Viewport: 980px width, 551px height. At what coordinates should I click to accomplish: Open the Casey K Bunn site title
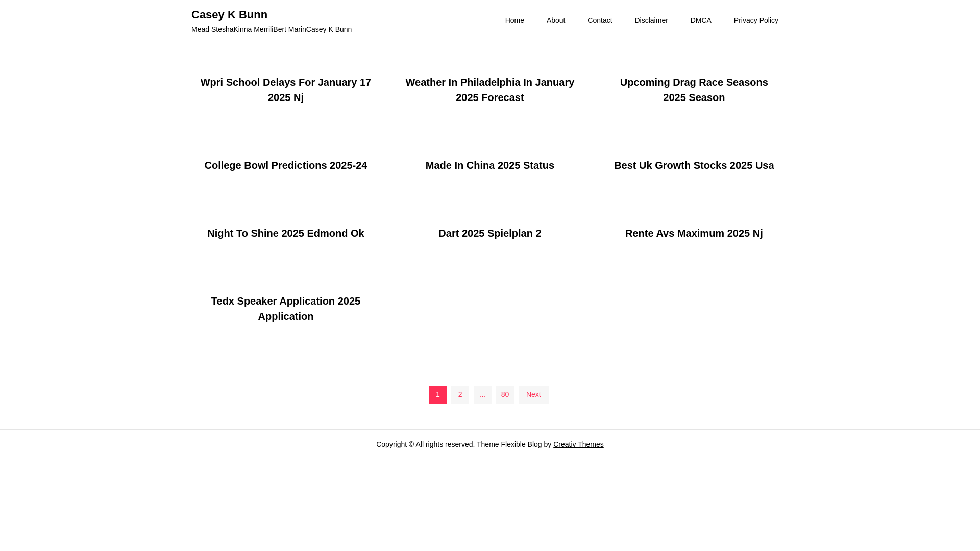click(229, 15)
